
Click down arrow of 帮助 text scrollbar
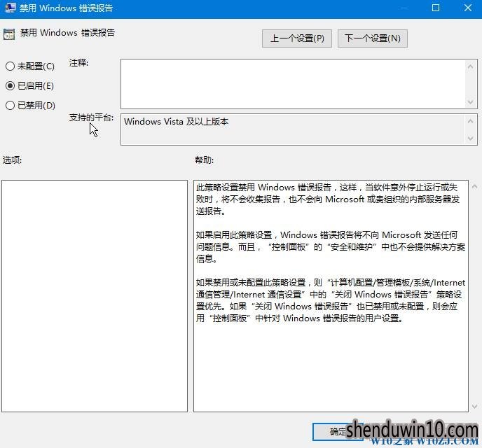tap(474, 406)
